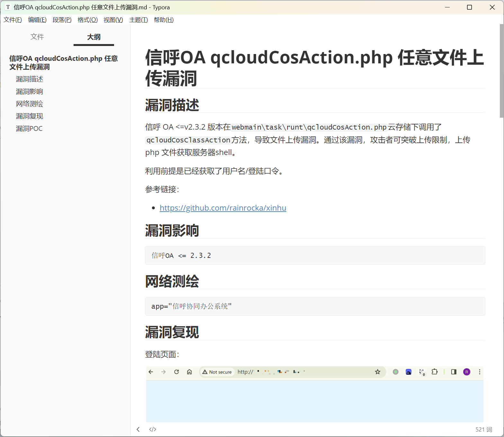504x437 pixels.
Task: Click inline code qcloudCosClassAction
Action: 188,140
